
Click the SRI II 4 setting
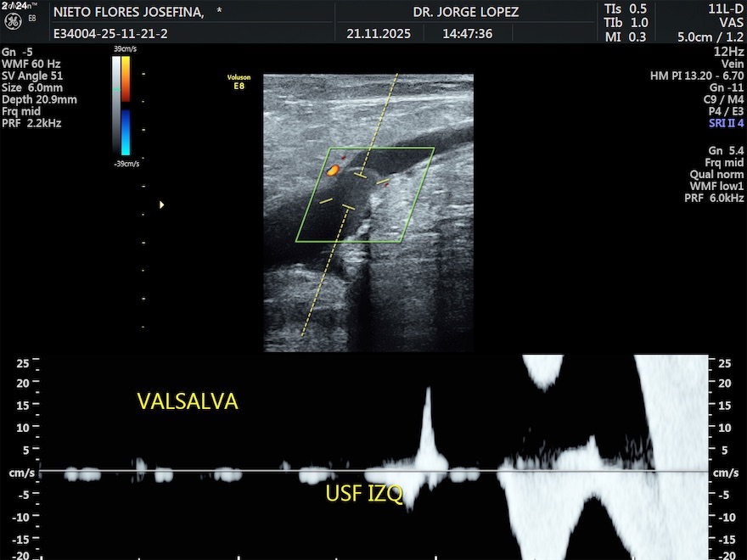(x=726, y=123)
